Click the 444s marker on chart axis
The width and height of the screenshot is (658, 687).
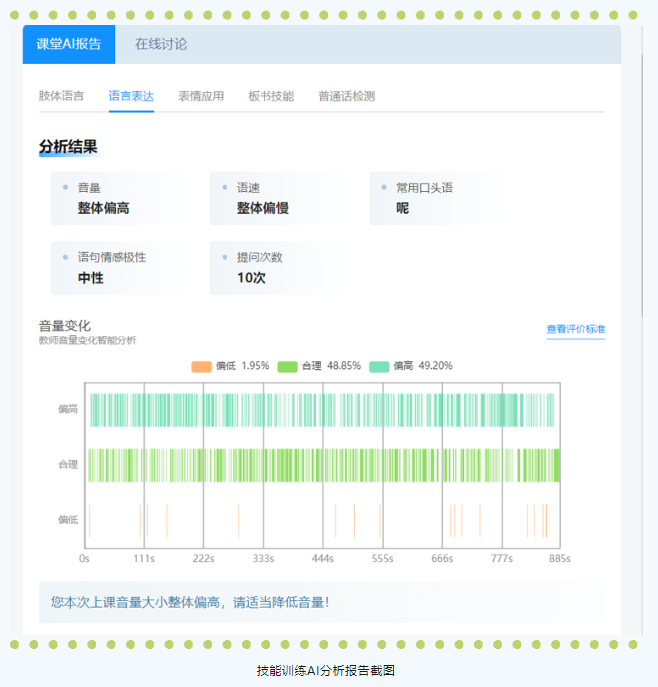tap(322, 558)
